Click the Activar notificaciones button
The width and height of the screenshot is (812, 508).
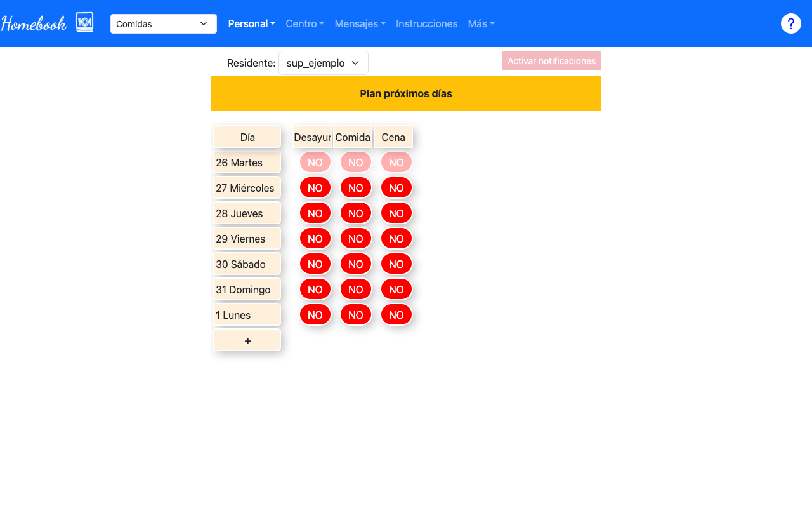(x=551, y=61)
